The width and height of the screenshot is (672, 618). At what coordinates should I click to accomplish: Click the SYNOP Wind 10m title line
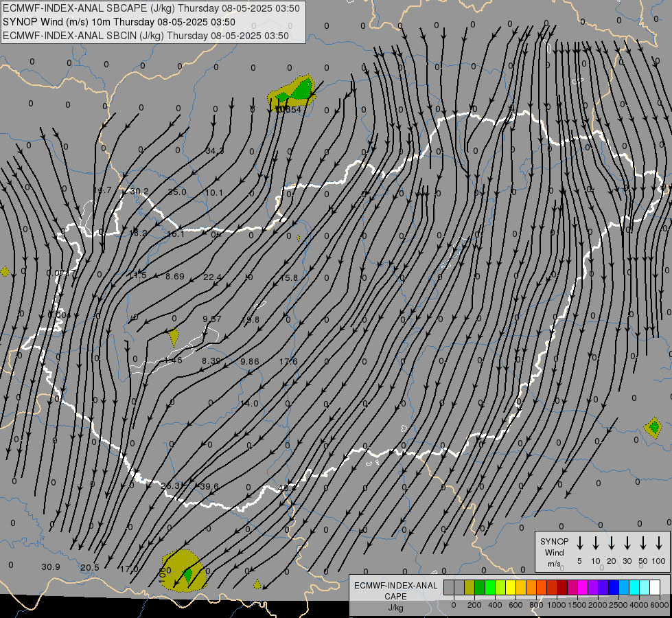click(x=119, y=22)
